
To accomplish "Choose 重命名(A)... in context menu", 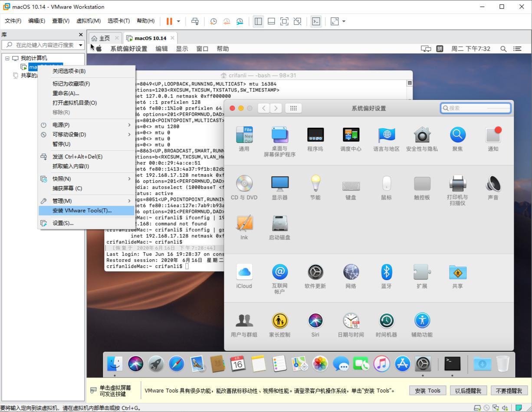I will 86,93.
